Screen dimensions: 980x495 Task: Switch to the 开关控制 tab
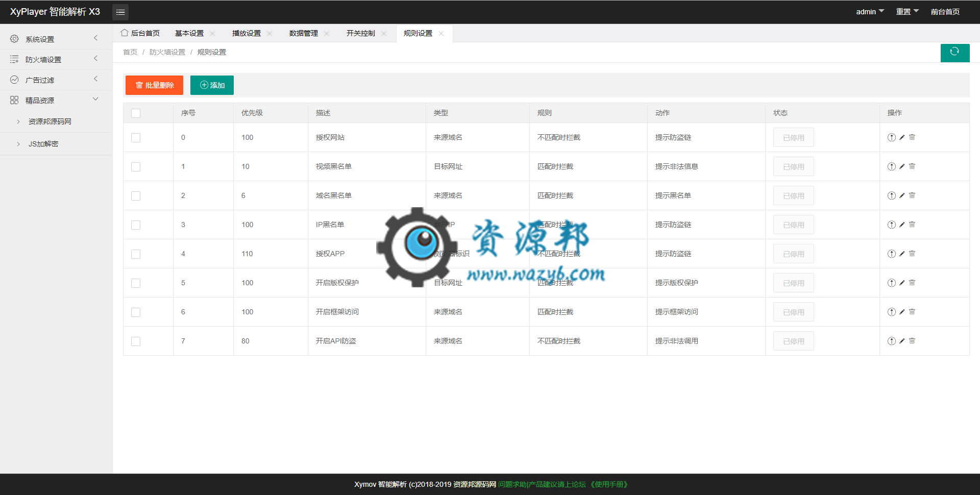[361, 33]
